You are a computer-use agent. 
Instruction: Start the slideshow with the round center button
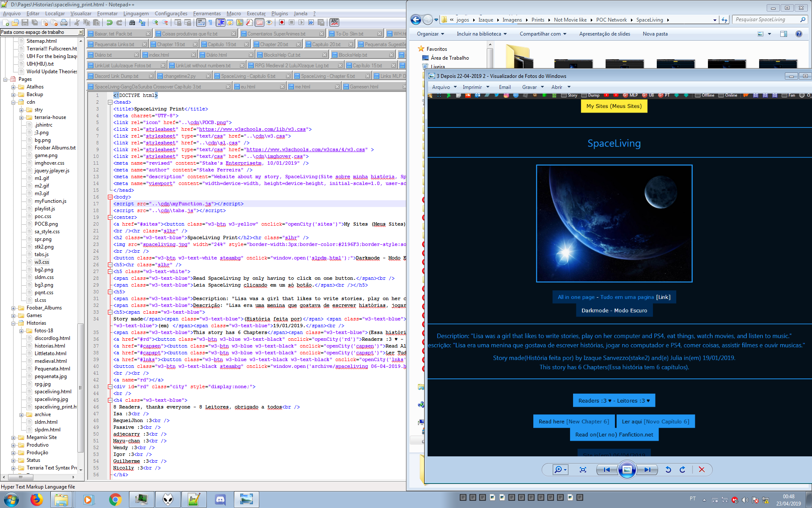(627, 469)
